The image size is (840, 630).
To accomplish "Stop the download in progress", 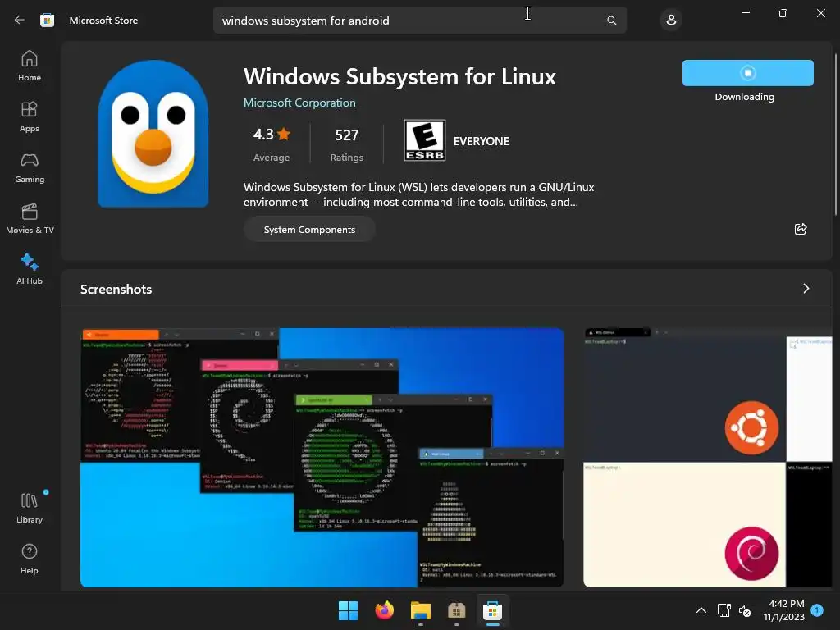I will [748, 73].
